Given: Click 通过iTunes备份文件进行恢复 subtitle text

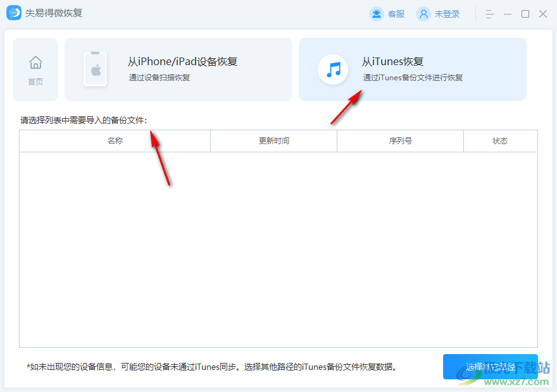Looking at the screenshot, I should coord(413,78).
